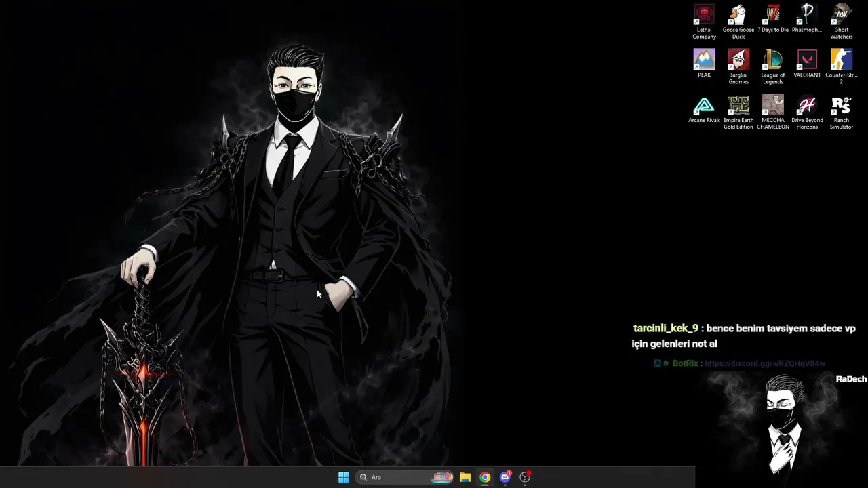The image size is (868, 488).
Task: Click the colorful houses search highlight image
Action: point(443,477)
